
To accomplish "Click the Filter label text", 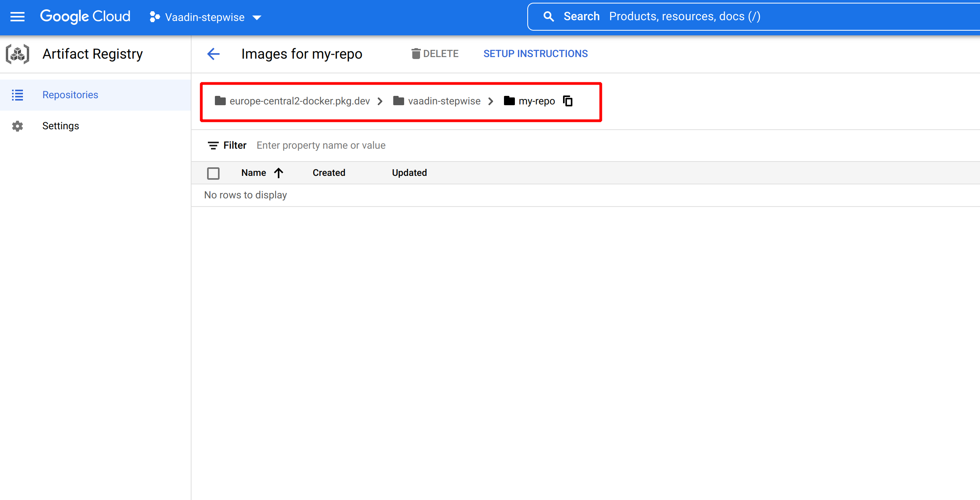I will [x=235, y=145].
